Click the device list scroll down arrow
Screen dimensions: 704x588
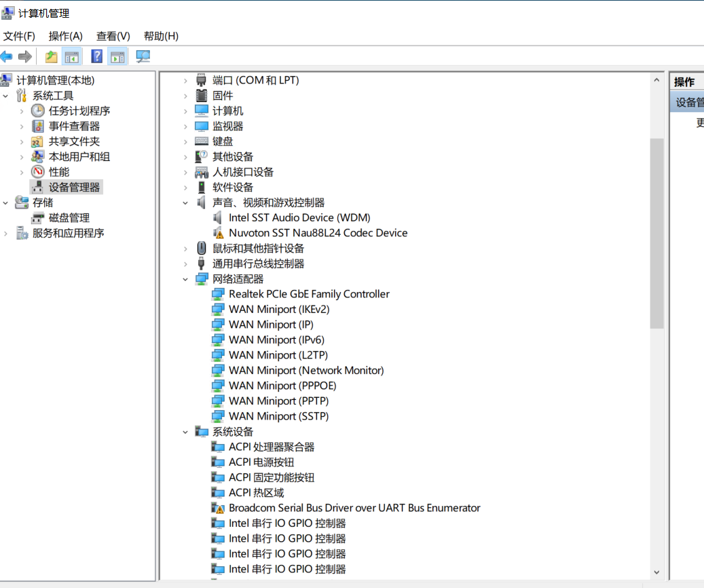tap(656, 572)
